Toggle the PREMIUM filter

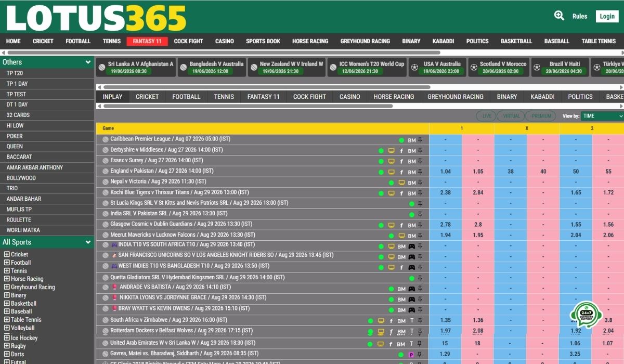pos(541,116)
